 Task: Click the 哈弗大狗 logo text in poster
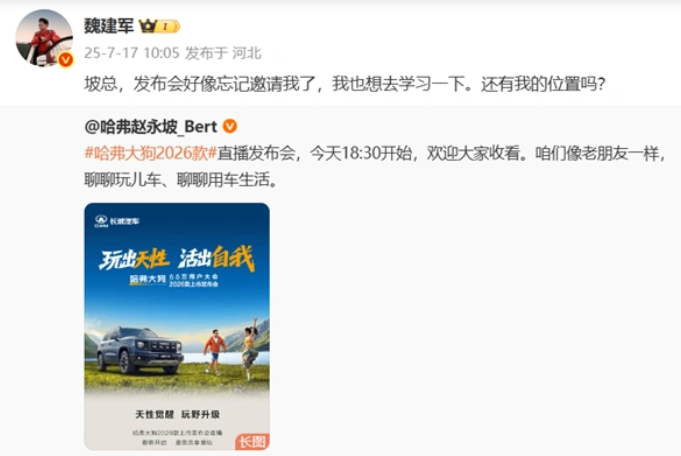148,279
